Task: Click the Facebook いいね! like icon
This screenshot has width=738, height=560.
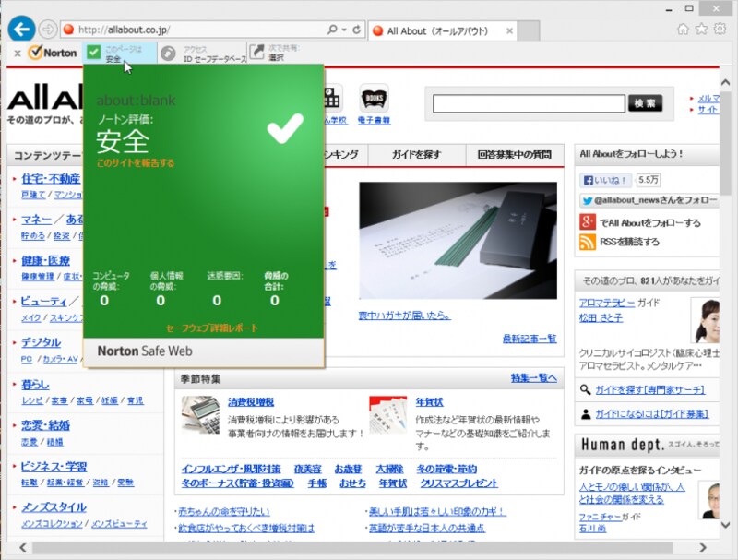Action: (589, 179)
